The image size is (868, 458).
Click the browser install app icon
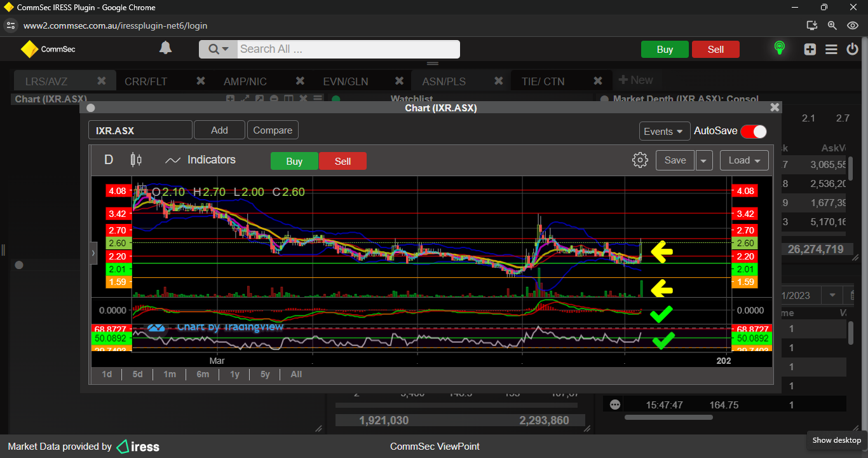coord(811,25)
